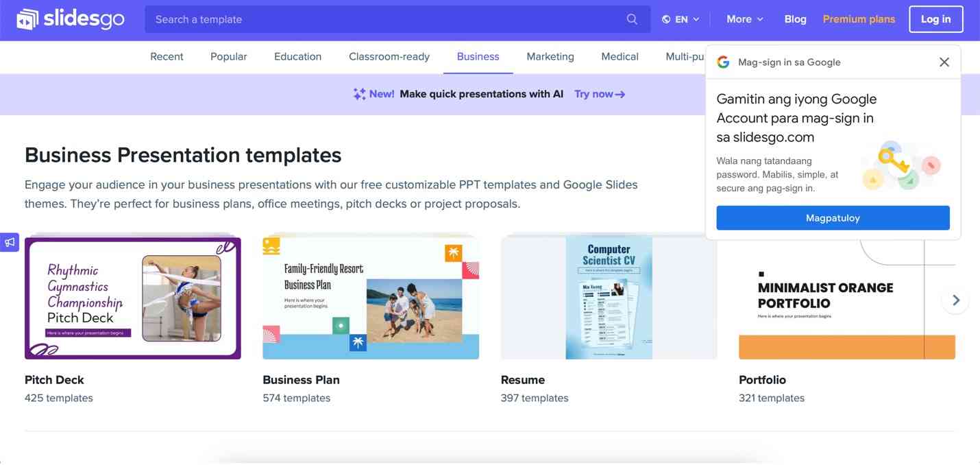The image size is (980, 465).
Task: Focus the Search a template field
Action: pyautogui.click(x=384, y=19)
